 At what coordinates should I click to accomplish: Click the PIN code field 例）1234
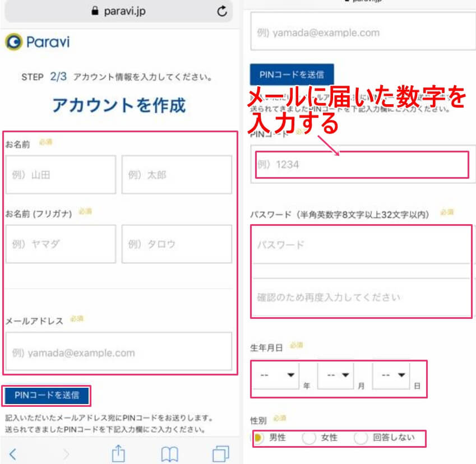click(362, 165)
